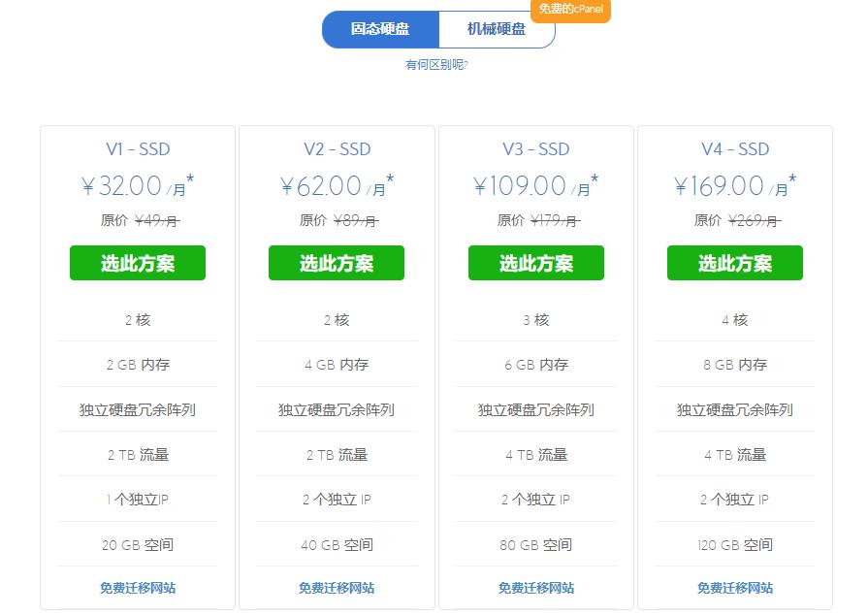Open the 有何区别呢? link

[437, 65]
